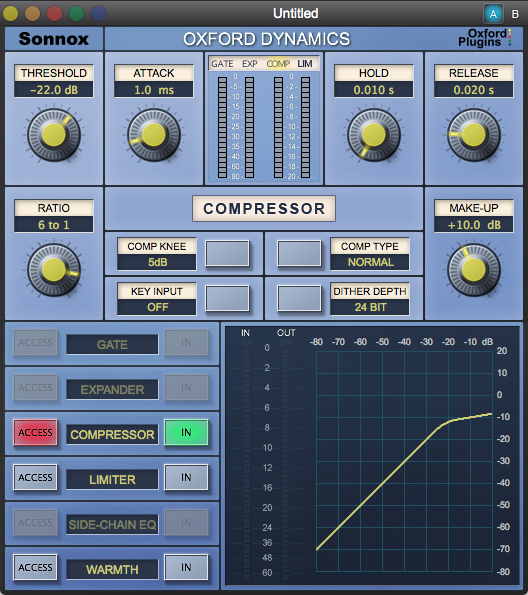Click the SIDE-CHAIN EQ section label
The width and height of the screenshot is (528, 595).
(x=112, y=524)
